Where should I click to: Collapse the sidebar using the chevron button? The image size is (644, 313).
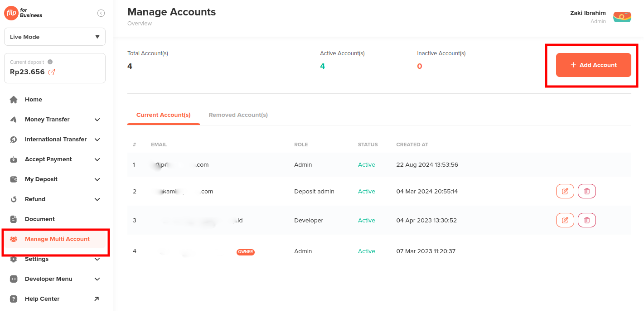tap(101, 13)
